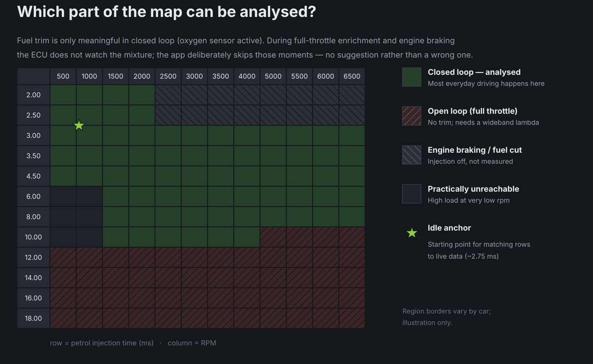Click the 12.00 ms row header
The height and width of the screenshot is (364, 593).
[33, 257]
